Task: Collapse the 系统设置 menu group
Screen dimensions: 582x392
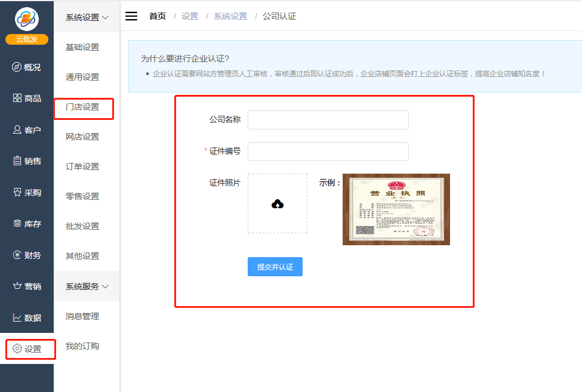Action: pos(87,17)
